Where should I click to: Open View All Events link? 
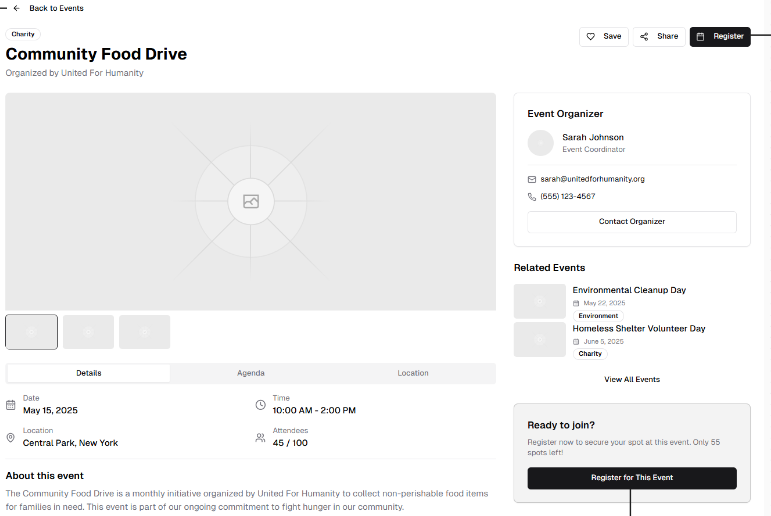point(631,380)
